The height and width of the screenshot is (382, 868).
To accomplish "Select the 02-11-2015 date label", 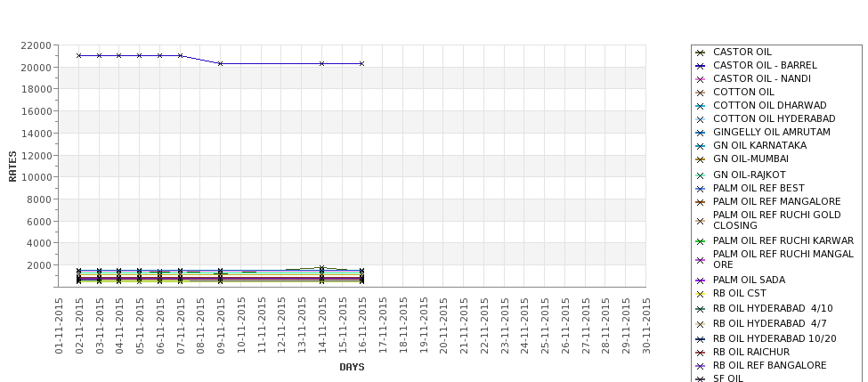I will 79,326.
